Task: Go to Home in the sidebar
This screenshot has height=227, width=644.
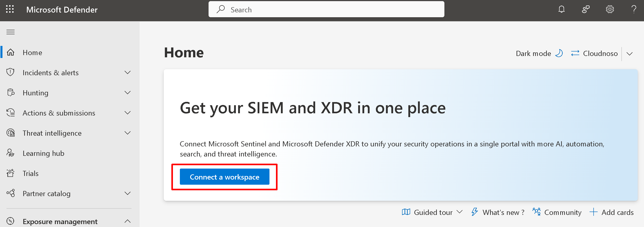Action: tap(32, 52)
